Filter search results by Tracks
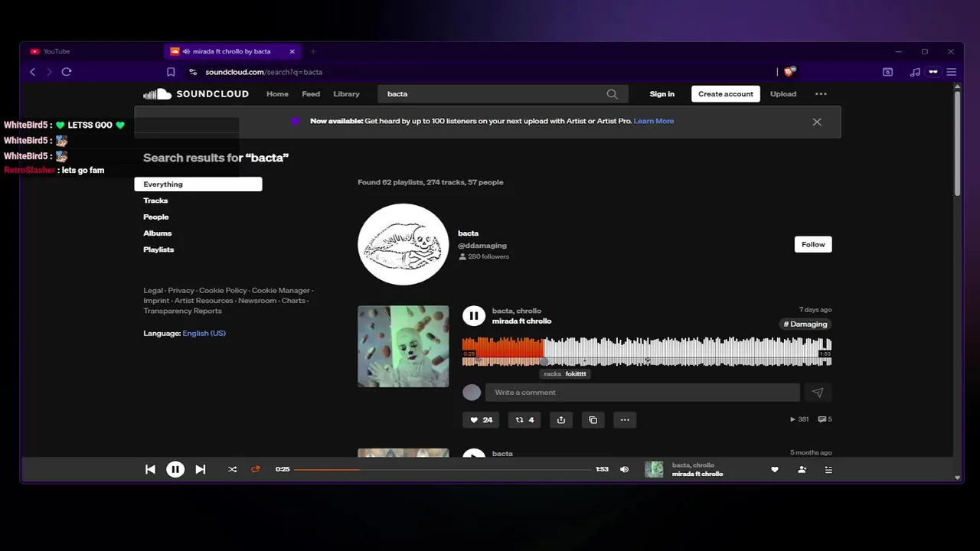 coord(155,201)
